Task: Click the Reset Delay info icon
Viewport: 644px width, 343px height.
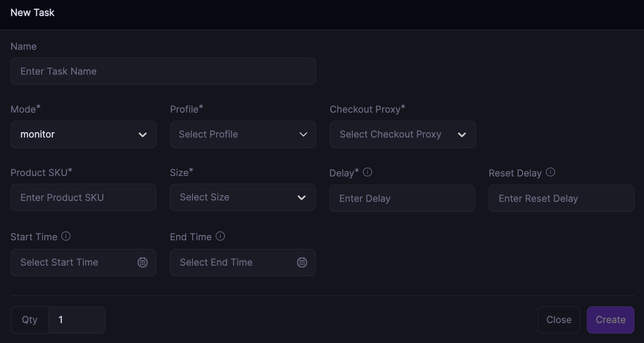Action: click(x=551, y=172)
